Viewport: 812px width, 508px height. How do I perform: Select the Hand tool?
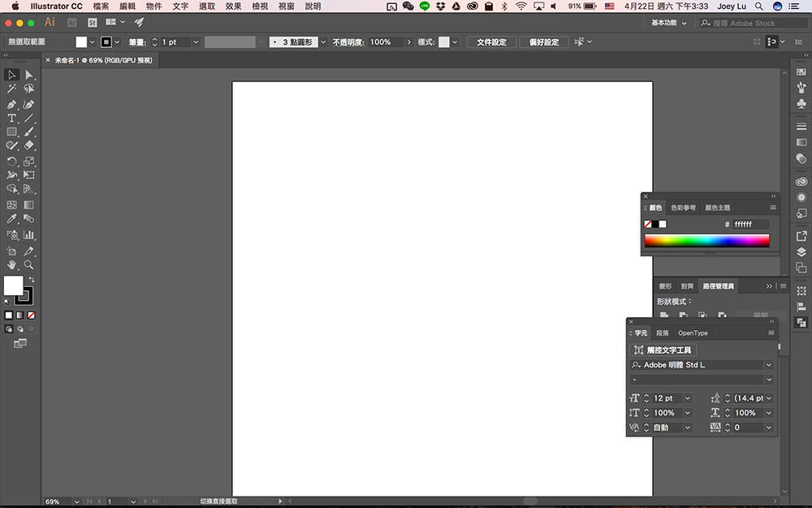point(12,265)
